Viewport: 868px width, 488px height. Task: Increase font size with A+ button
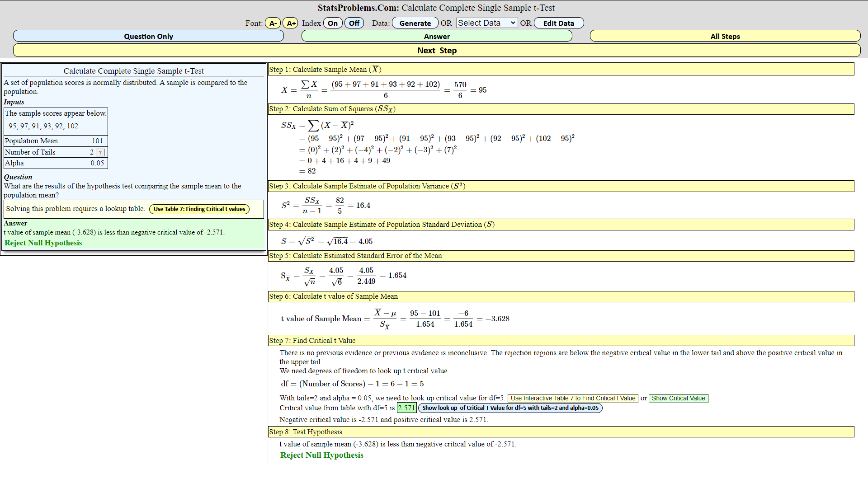[290, 23]
